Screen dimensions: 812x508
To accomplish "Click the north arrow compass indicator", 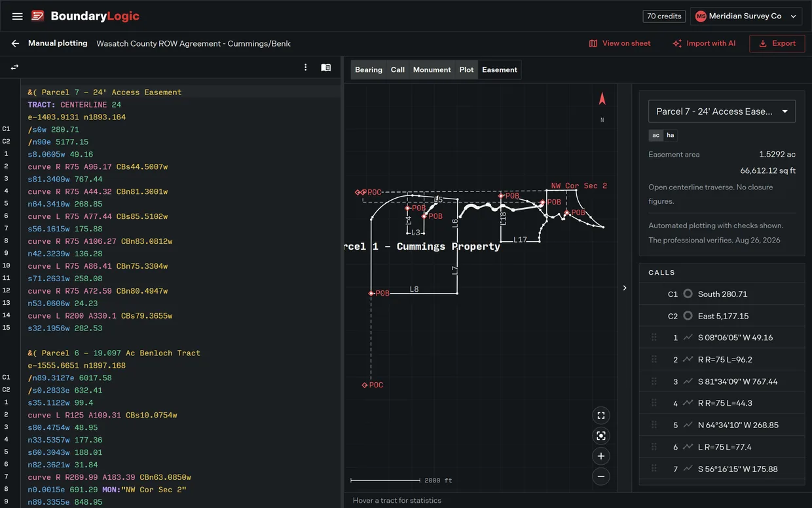I will point(602,99).
